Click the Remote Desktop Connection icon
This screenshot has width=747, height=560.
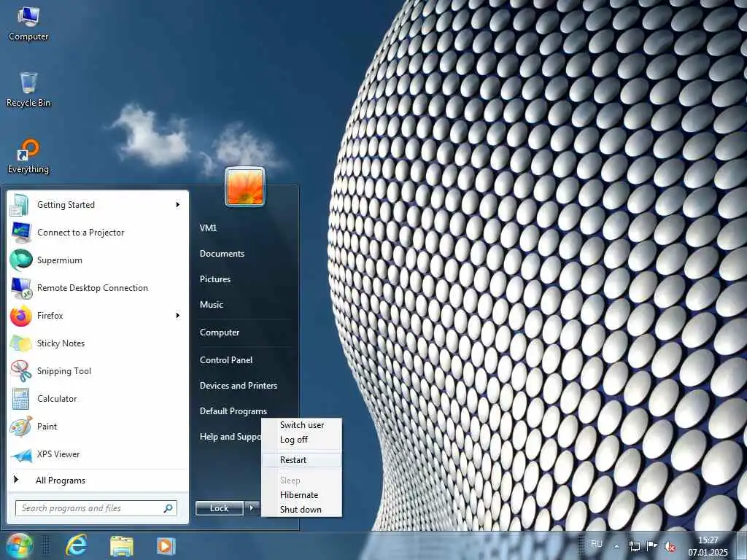pyautogui.click(x=20, y=287)
